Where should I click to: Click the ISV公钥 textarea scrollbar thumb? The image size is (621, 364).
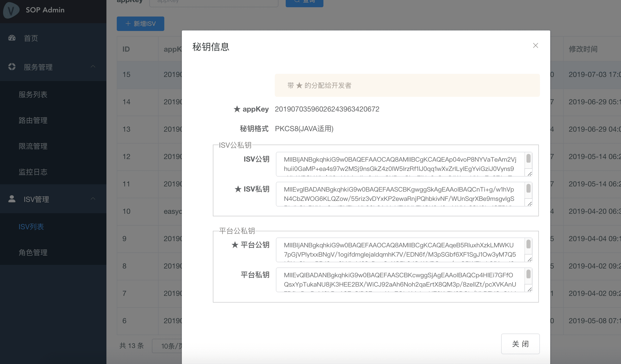pos(528,158)
